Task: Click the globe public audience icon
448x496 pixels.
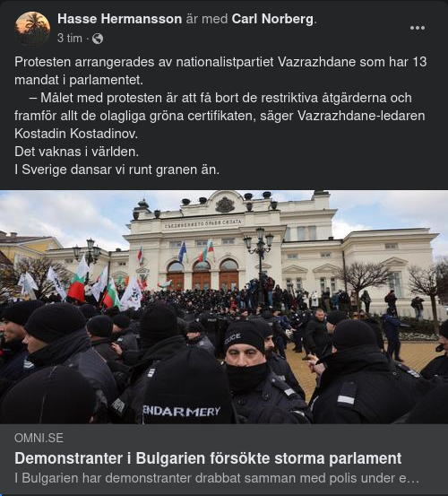Action: click(x=98, y=39)
